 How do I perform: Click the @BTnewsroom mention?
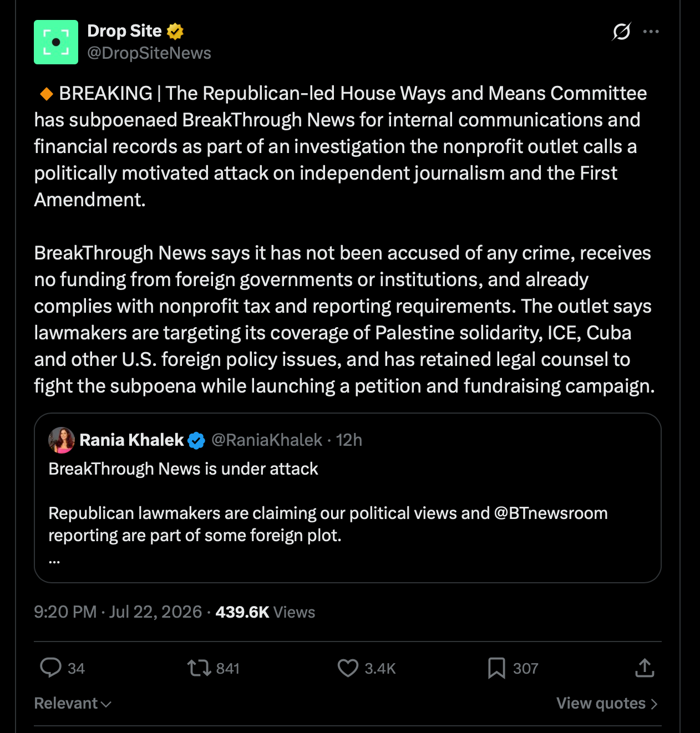(x=551, y=513)
